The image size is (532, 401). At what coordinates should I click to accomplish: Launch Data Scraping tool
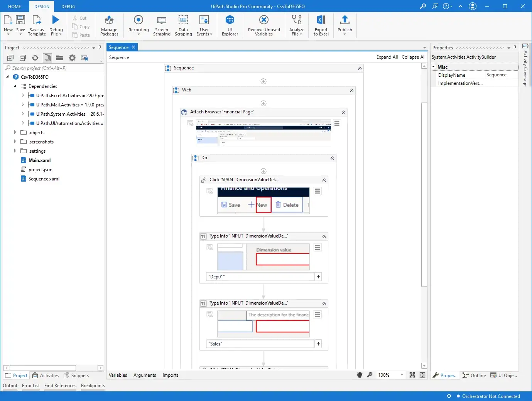183,25
